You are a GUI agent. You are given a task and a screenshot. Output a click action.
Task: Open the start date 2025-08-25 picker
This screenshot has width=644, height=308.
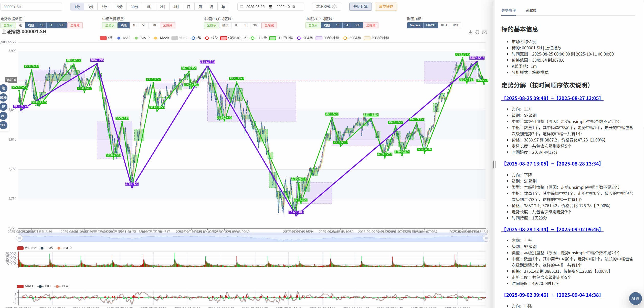pyautogui.click(x=255, y=7)
